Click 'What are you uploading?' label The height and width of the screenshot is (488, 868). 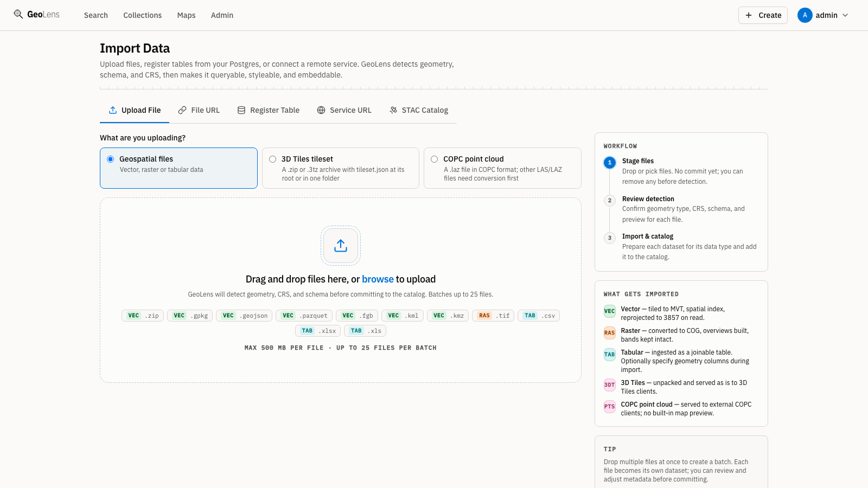143,138
